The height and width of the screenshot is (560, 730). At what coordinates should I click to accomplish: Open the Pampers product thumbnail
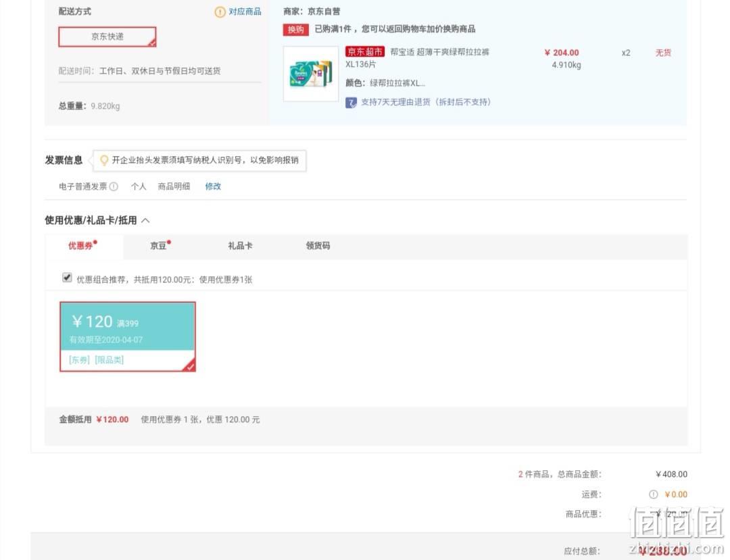coord(310,74)
